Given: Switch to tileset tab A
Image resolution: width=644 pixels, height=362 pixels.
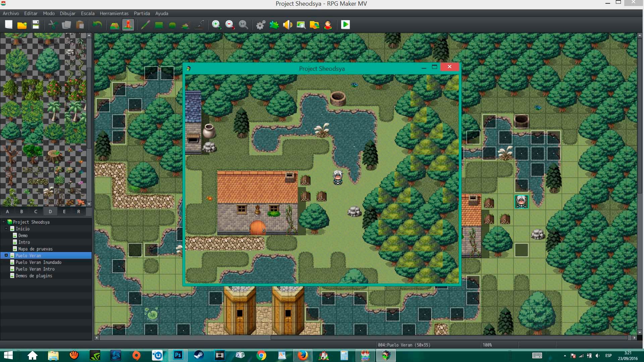Looking at the screenshot, I should (x=7, y=212).
